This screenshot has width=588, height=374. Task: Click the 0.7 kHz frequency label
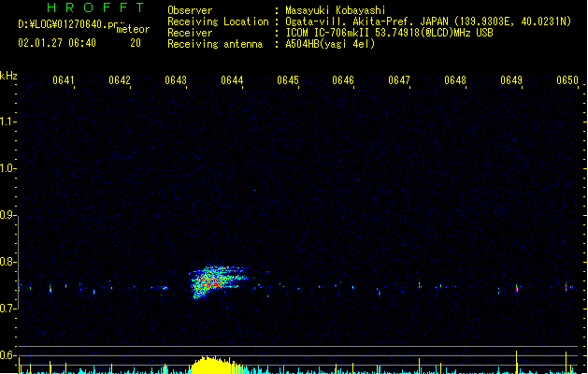(7, 309)
